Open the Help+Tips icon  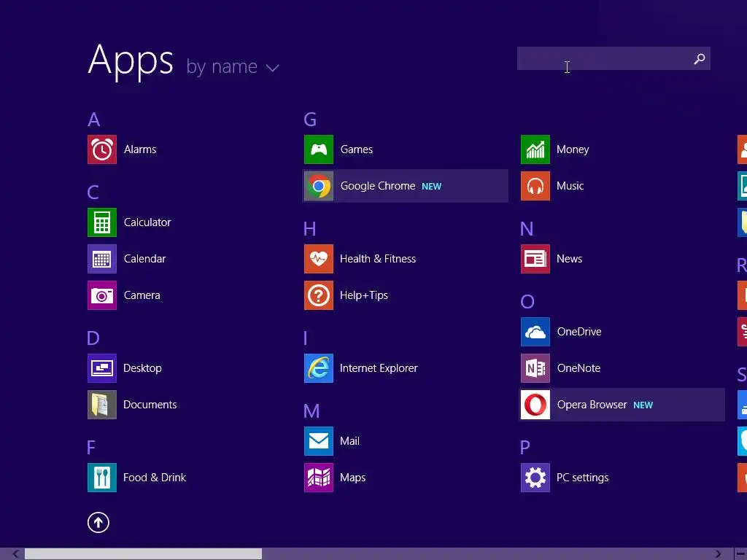point(319,295)
